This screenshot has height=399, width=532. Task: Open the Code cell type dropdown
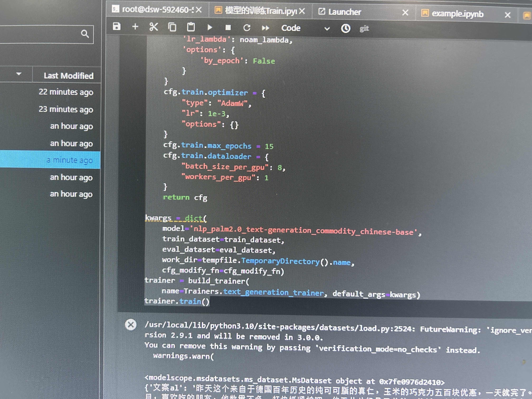[305, 28]
